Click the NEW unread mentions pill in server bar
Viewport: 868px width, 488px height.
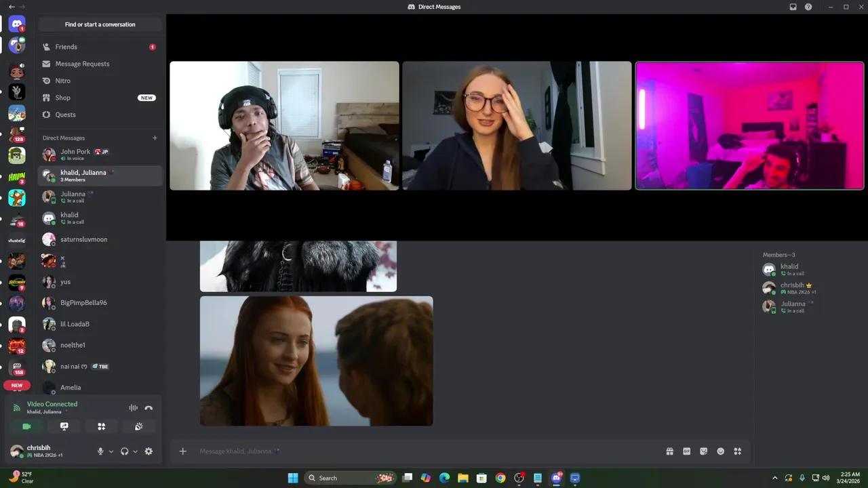click(x=17, y=385)
